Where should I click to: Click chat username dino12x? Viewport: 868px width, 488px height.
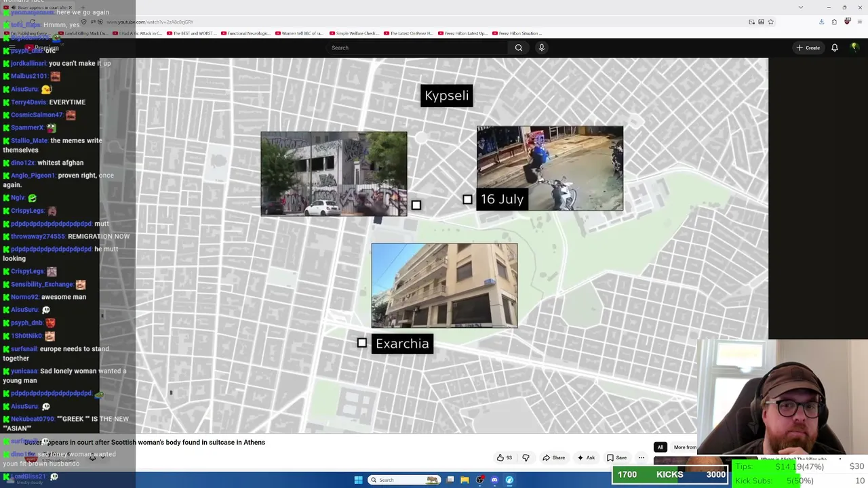click(x=22, y=163)
